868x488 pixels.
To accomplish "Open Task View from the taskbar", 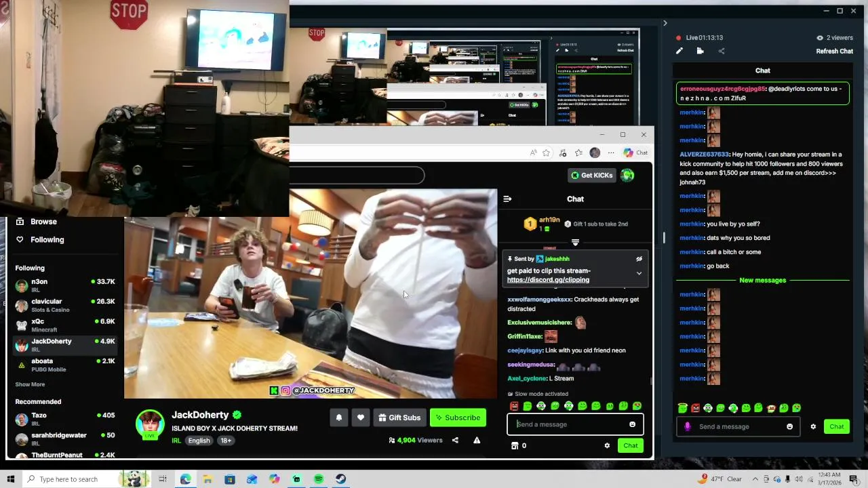I will pyautogui.click(x=163, y=479).
